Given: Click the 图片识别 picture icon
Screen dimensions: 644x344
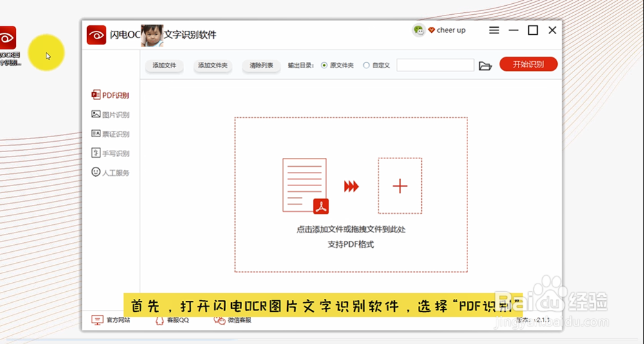Looking at the screenshot, I should pyautogui.click(x=96, y=114).
